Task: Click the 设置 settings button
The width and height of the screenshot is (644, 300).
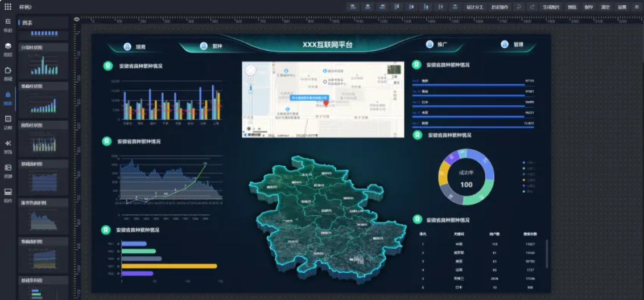Action: click(622, 7)
